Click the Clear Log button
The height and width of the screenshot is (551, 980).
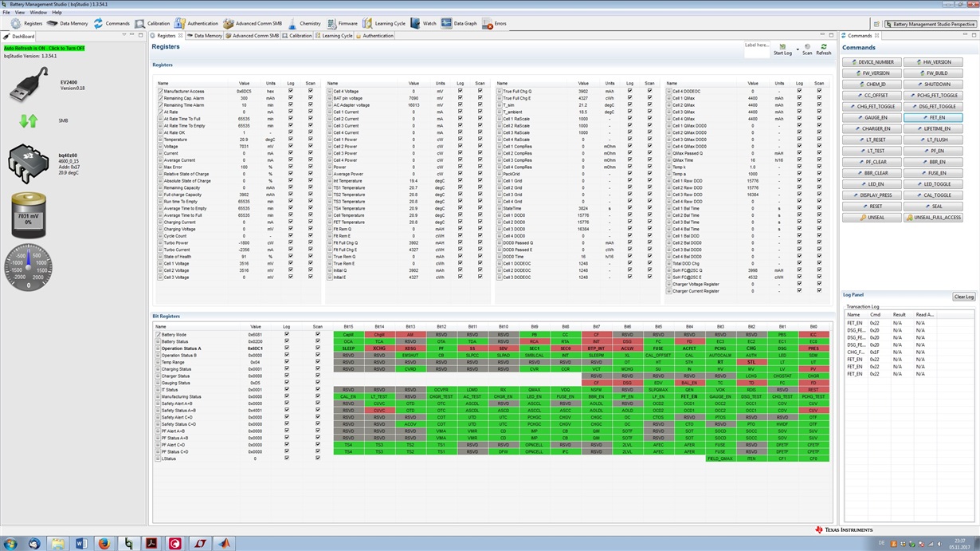[x=964, y=297]
